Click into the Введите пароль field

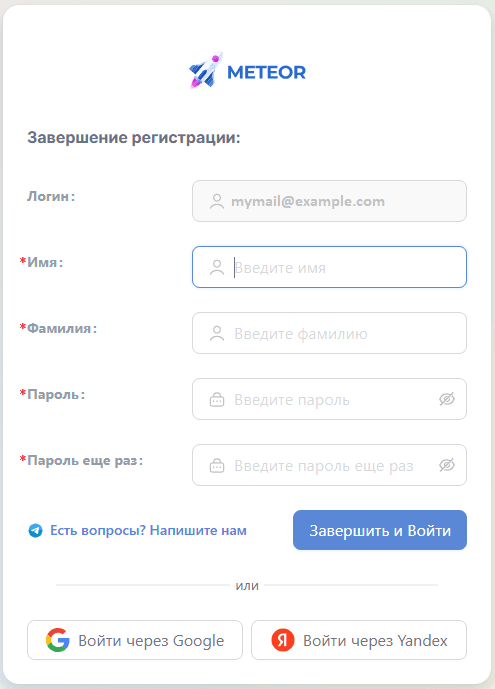pos(329,399)
